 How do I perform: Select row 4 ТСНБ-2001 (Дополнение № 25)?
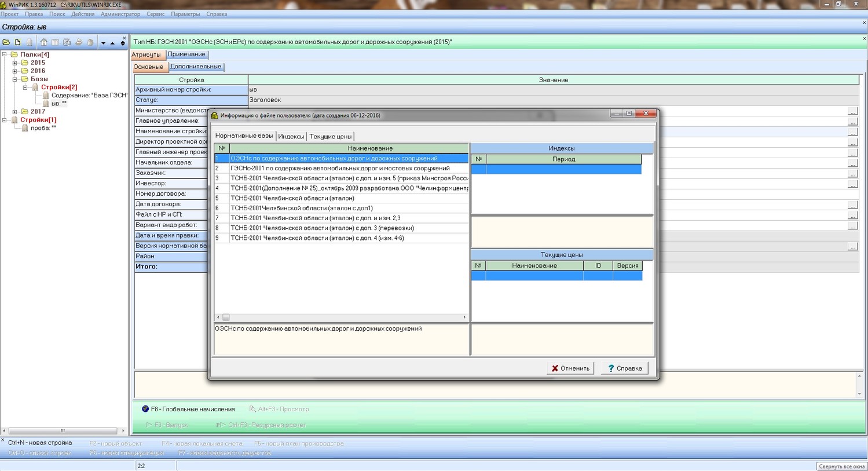[341, 188]
